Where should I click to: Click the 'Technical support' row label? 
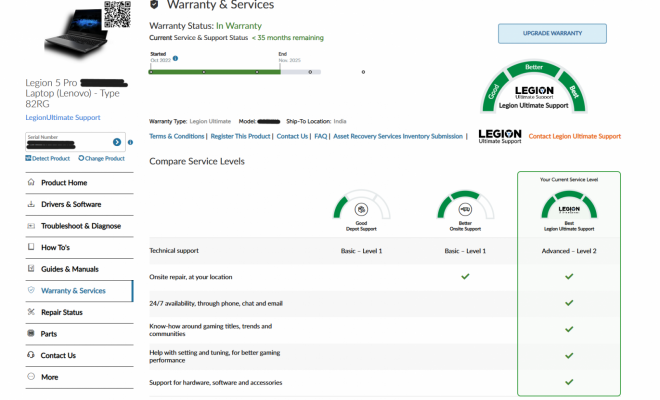(174, 251)
